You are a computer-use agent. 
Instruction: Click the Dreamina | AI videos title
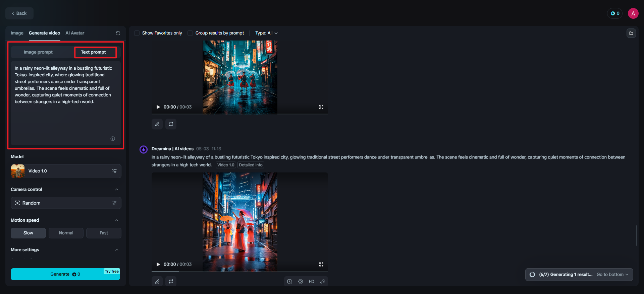(172, 149)
